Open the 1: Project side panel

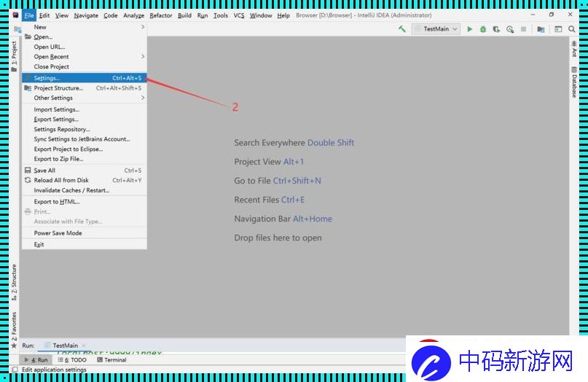pyautogui.click(x=14, y=56)
